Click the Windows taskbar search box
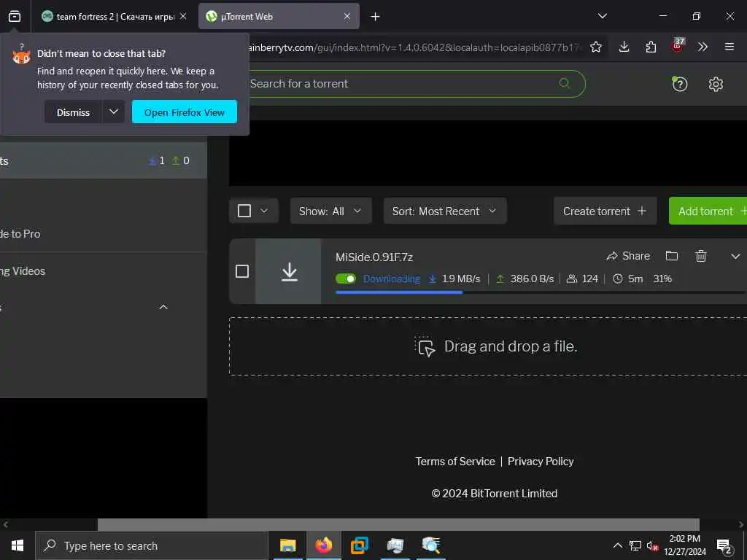Screen dimensions: 747x560 (152, 545)
